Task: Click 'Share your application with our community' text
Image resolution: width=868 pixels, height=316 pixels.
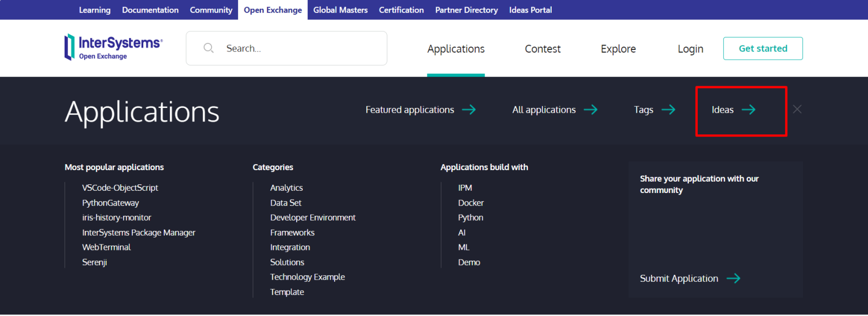Action: [x=699, y=184]
